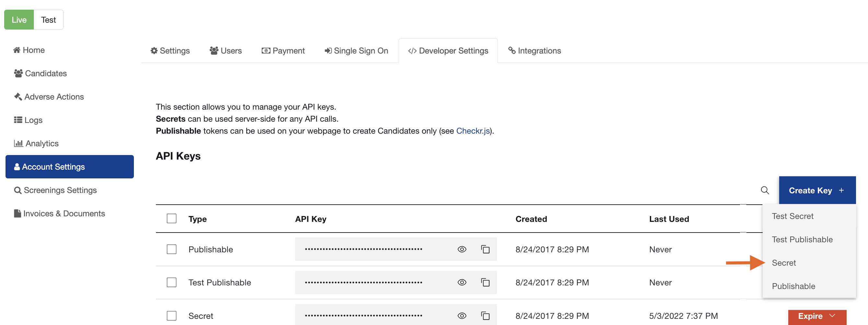Reveal the Secret key with the eye icon

point(462,316)
